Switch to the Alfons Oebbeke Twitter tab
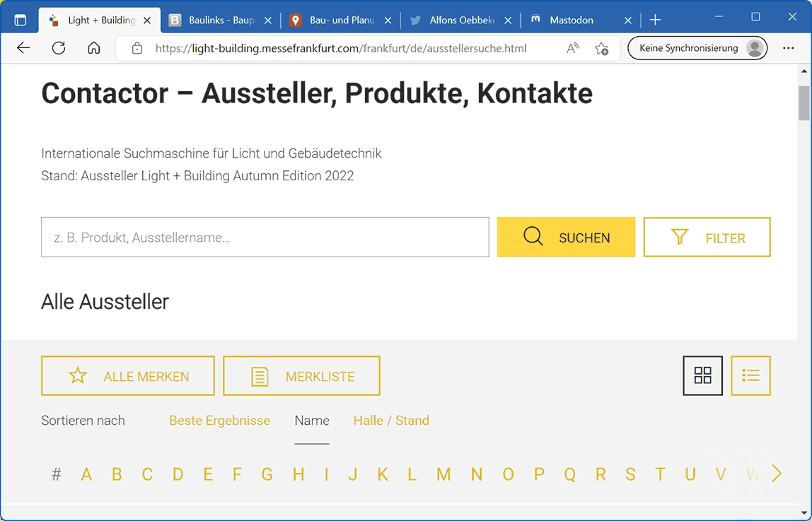 (x=461, y=21)
